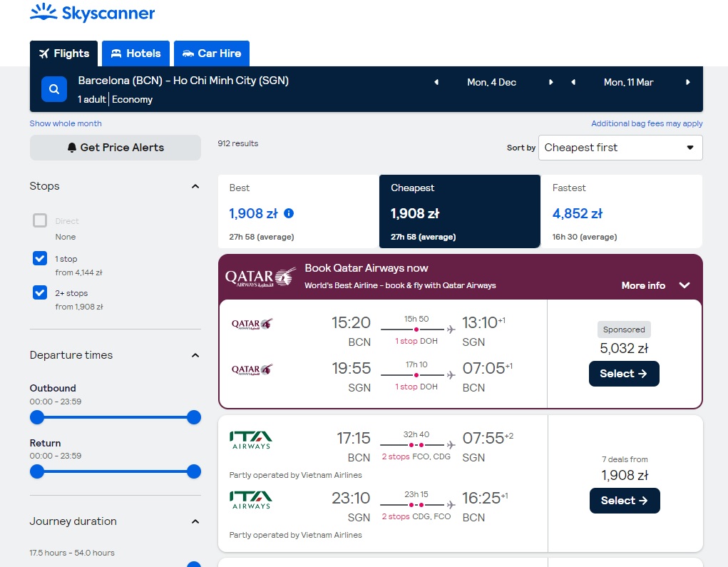This screenshot has width=728, height=567.
Task: Click Return slider left handle
Action: 36,471
